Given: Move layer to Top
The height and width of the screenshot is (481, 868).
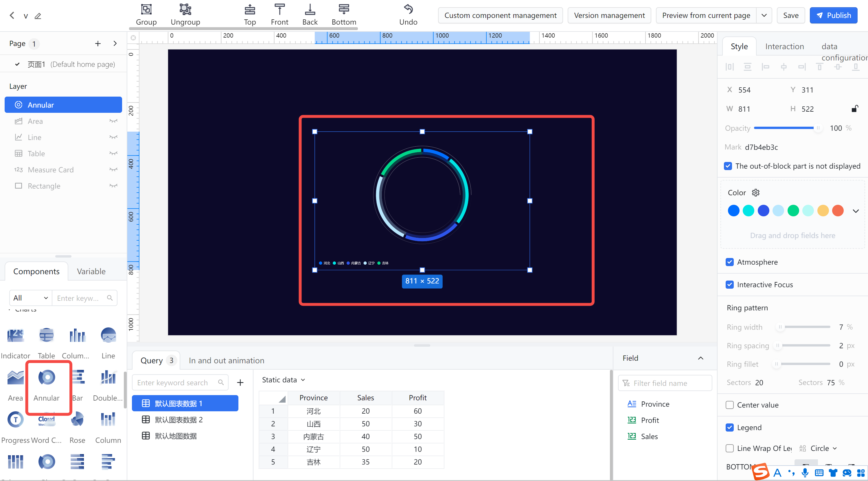Looking at the screenshot, I should (x=250, y=15).
